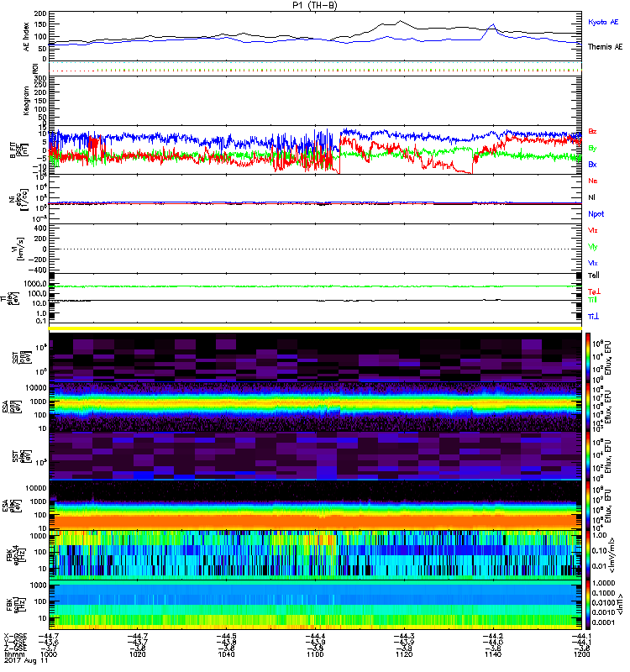Select the Kyoto AE legend label
The image size is (630, 672).
pyautogui.click(x=603, y=22)
